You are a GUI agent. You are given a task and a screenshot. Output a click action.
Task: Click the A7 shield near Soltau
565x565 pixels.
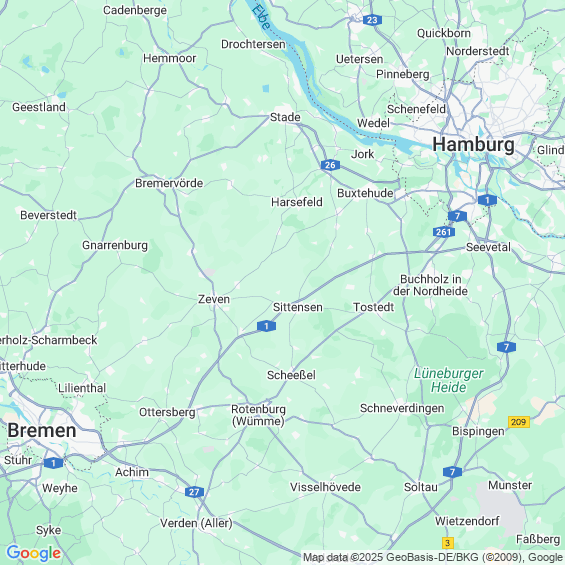(x=452, y=472)
